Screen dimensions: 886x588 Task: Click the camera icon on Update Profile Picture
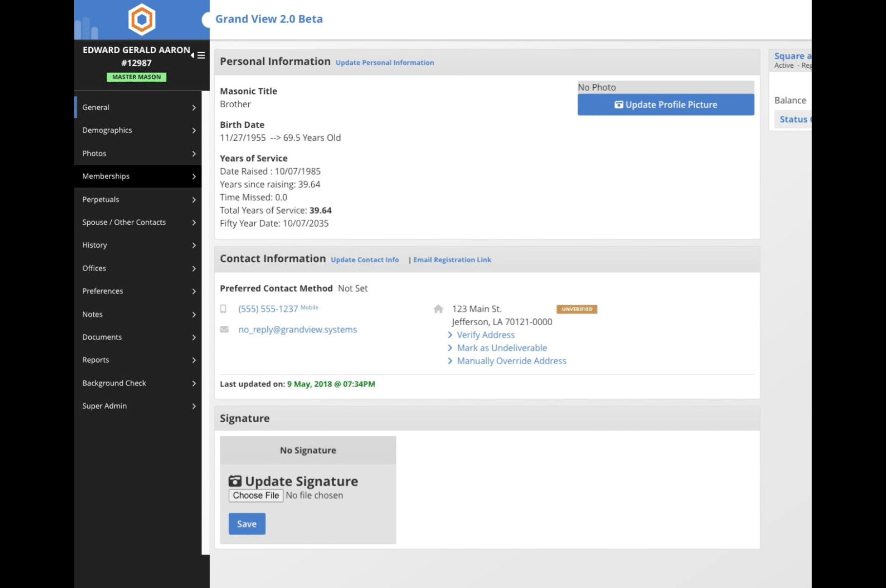pos(619,104)
